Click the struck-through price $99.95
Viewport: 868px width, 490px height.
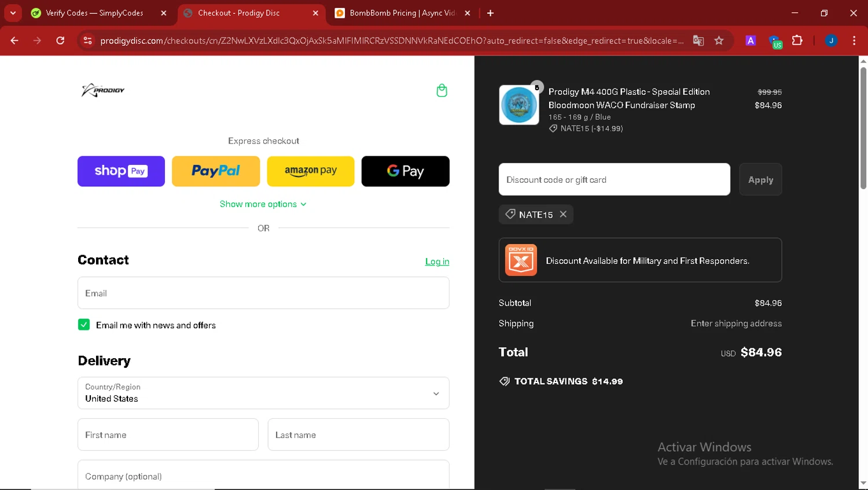click(x=770, y=92)
